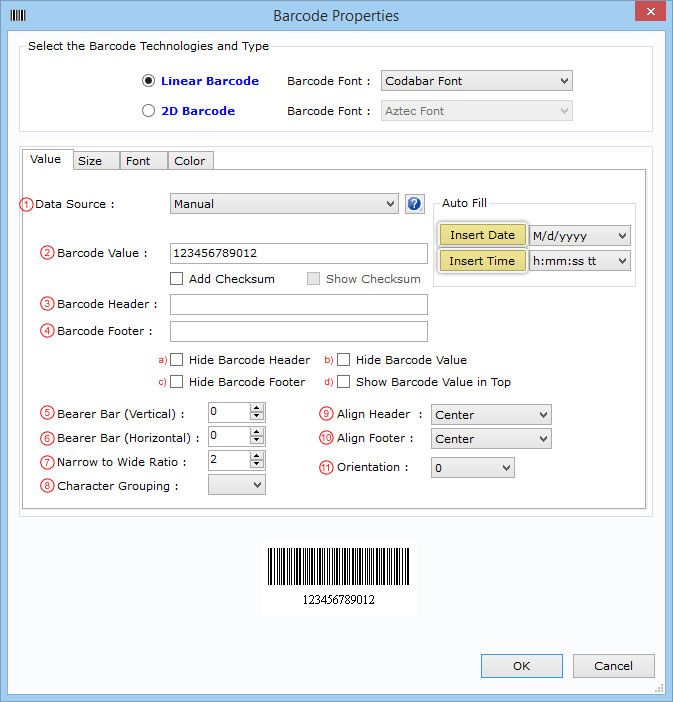673x702 pixels.
Task: Click the Barcode Footer input field
Action: point(299,332)
